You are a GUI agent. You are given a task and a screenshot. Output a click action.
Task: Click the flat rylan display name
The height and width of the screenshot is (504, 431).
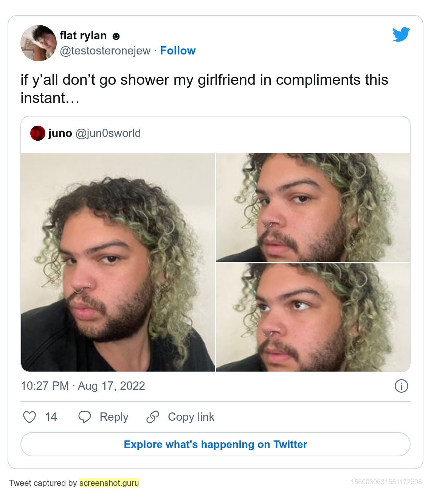83,36
